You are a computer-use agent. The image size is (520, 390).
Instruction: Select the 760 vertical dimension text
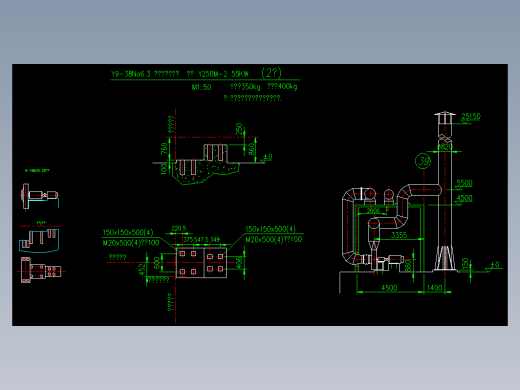click(x=164, y=149)
